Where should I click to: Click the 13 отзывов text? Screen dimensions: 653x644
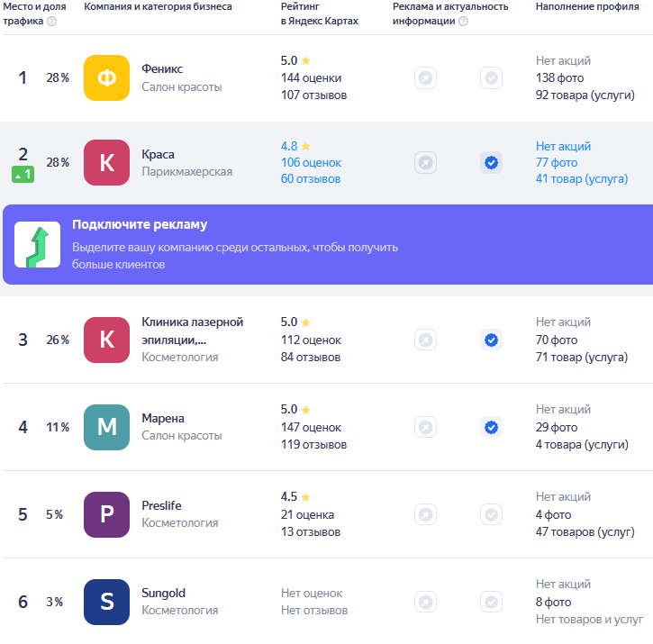pyautogui.click(x=311, y=532)
